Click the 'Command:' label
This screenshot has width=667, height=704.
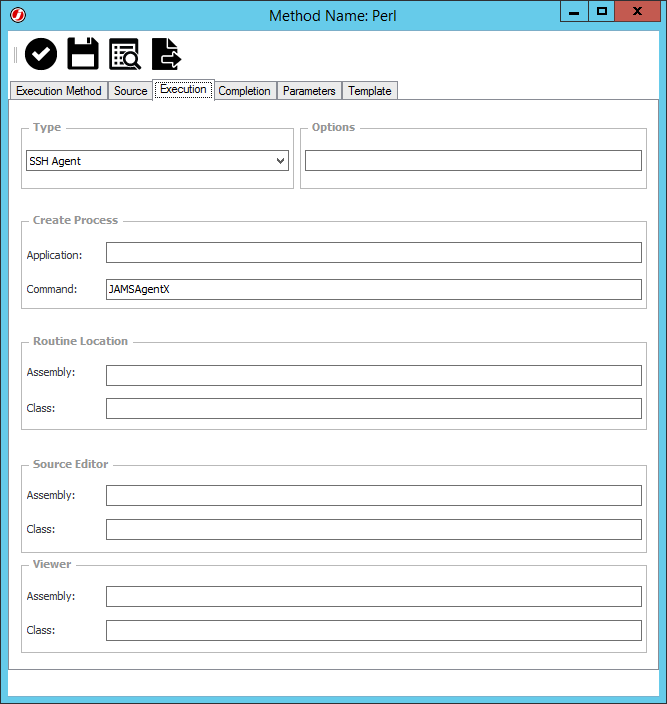click(52, 289)
